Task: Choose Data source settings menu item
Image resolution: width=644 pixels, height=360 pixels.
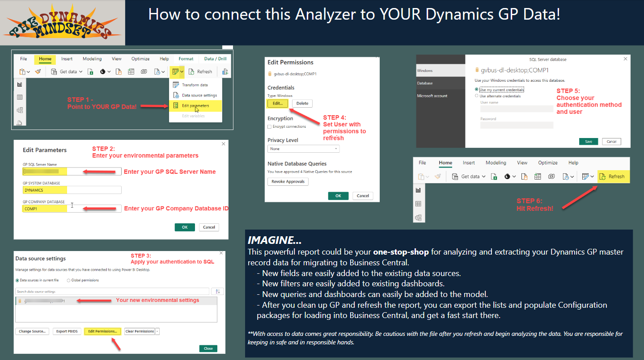Action: point(195,95)
